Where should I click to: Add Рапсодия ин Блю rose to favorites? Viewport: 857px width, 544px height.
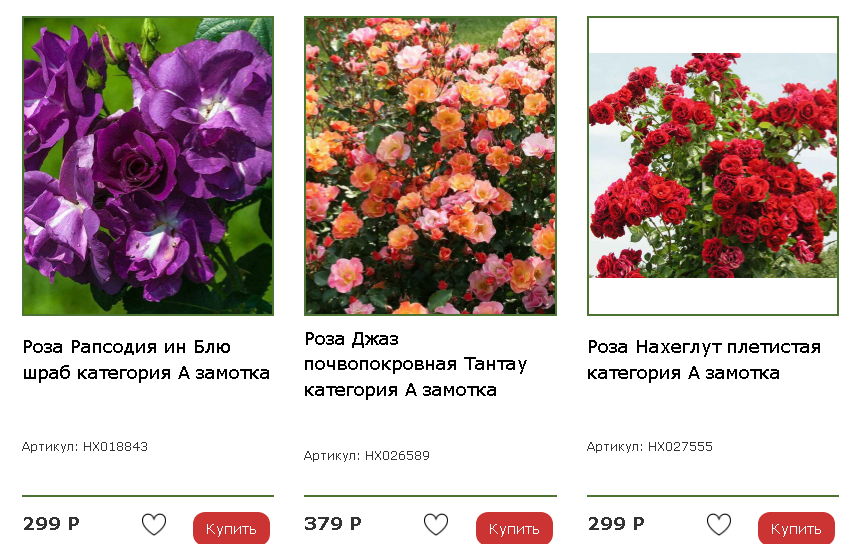(154, 525)
